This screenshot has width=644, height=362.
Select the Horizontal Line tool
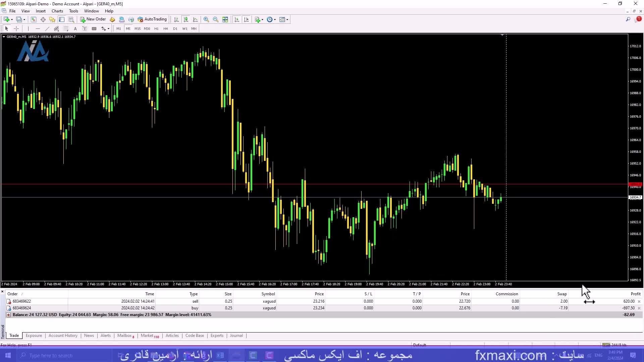pos(38,29)
